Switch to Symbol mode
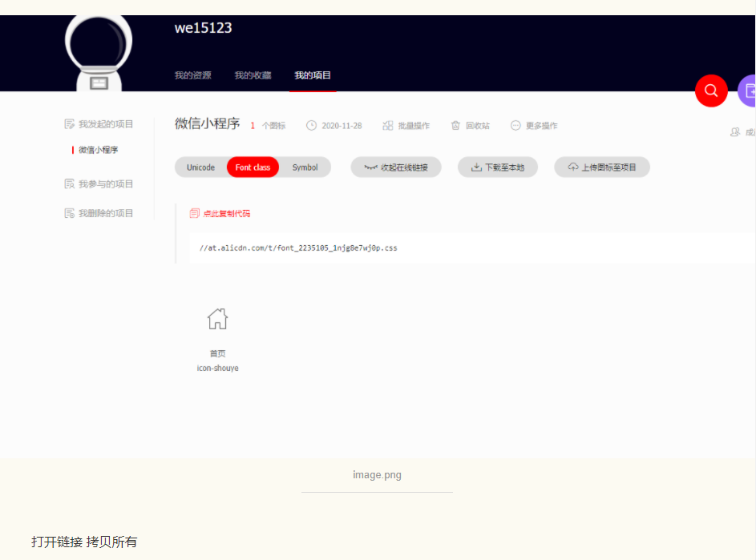The width and height of the screenshot is (756, 560). coord(305,167)
